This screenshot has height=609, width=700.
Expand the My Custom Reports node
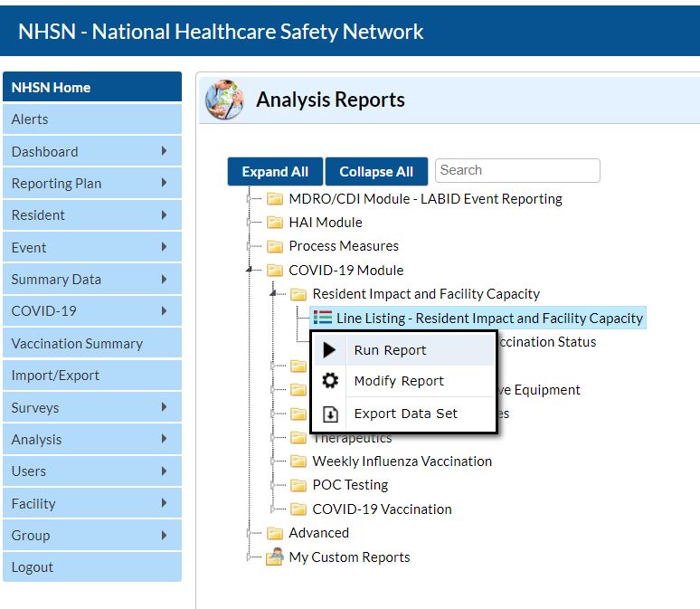(x=249, y=557)
